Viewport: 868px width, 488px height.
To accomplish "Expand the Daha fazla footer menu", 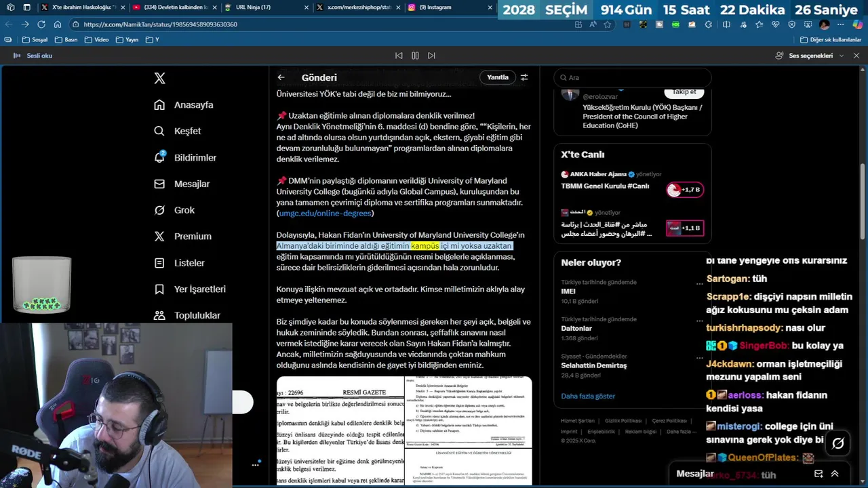I will [682, 432].
